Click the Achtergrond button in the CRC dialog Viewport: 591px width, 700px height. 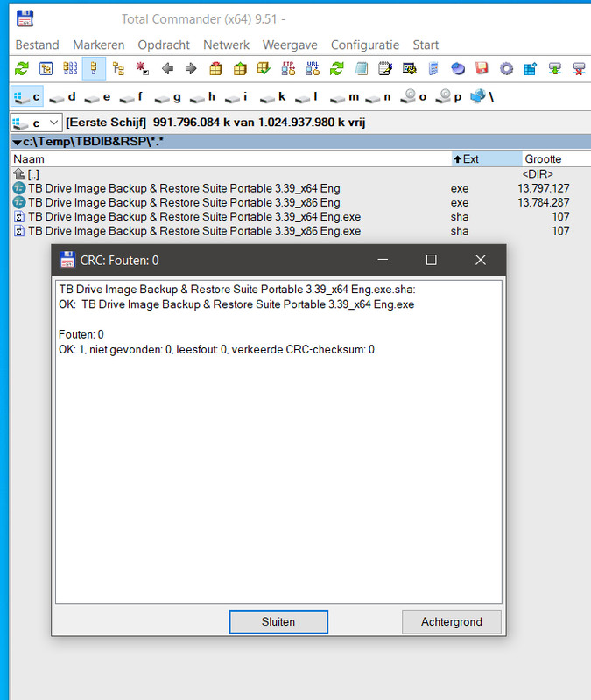[x=452, y=622]
